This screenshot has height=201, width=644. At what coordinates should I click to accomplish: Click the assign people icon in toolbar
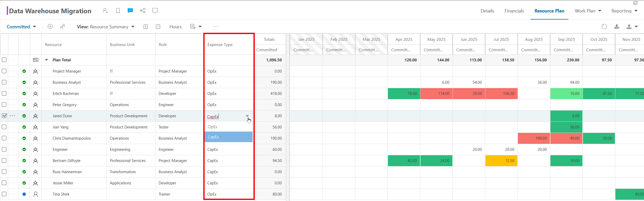click(63, 27)
